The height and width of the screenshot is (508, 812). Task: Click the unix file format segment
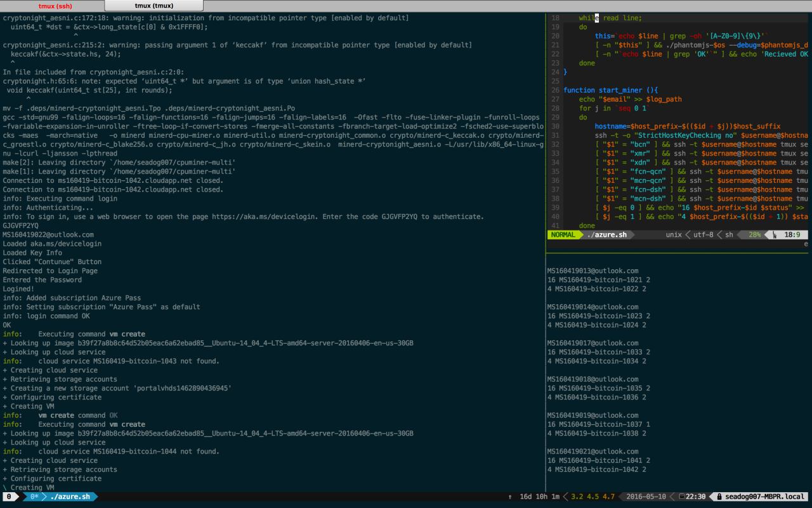pyautogui.click(x=673, y=235)
